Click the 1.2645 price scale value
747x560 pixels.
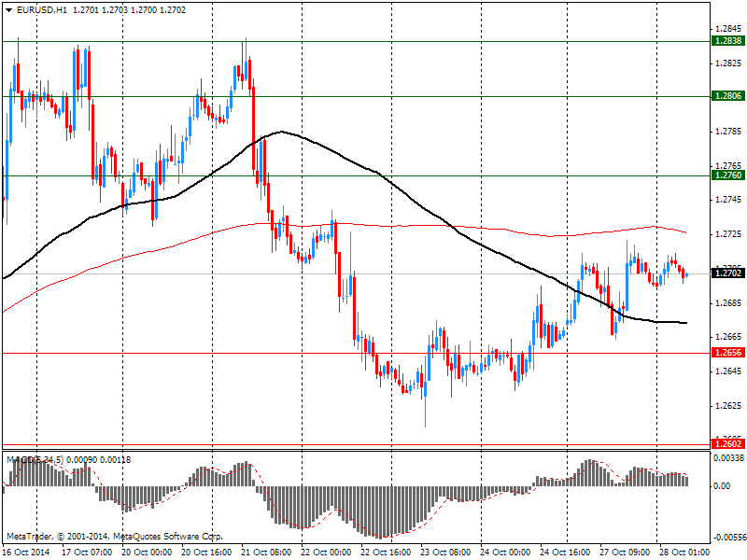point(728,371)
